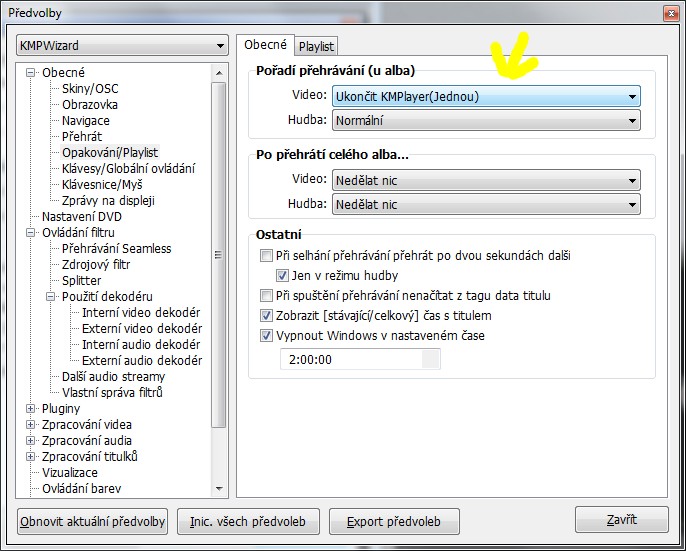Select Nastavení DVD in the tree

click(82, 217)
